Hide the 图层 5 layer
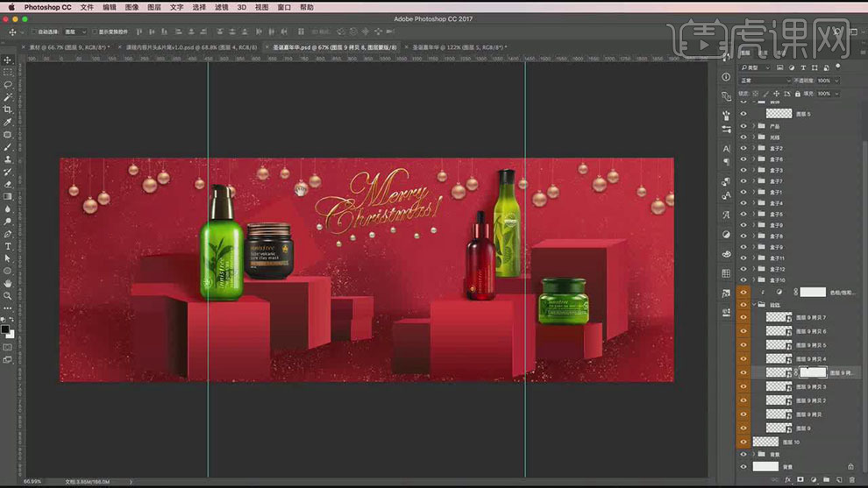Image resolution: width=868 pixels, height=488 pixels. pos(743,113)
